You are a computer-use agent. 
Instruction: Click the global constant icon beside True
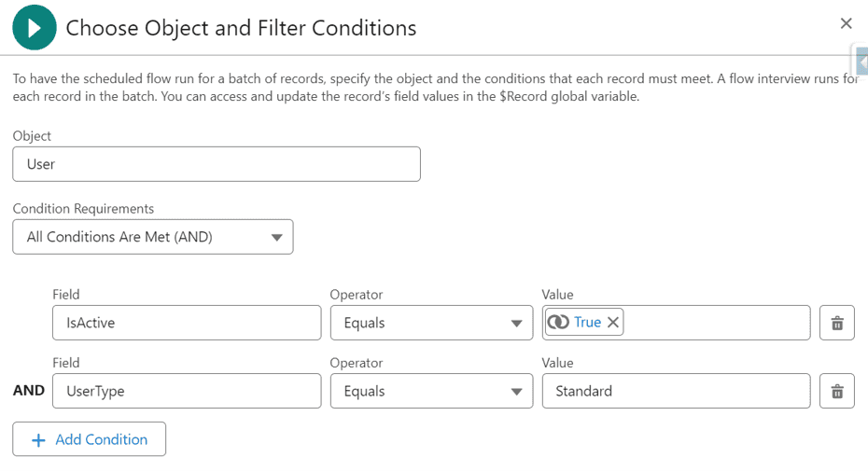click(x=558, y=322)
